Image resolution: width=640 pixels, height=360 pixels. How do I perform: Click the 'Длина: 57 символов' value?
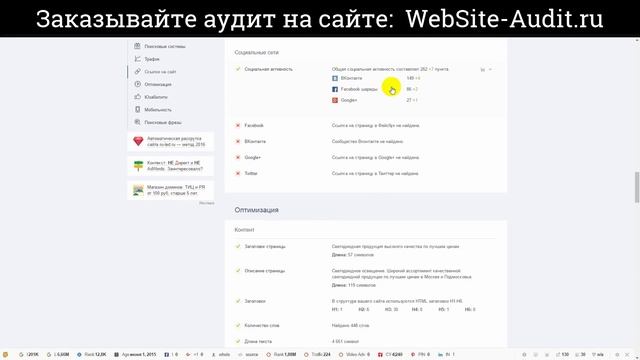(353, 255)
